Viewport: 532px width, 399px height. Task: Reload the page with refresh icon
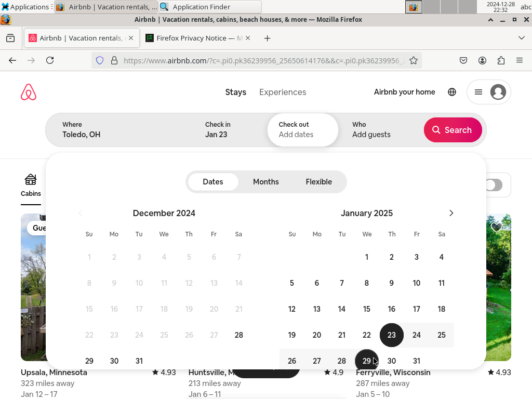50,60
